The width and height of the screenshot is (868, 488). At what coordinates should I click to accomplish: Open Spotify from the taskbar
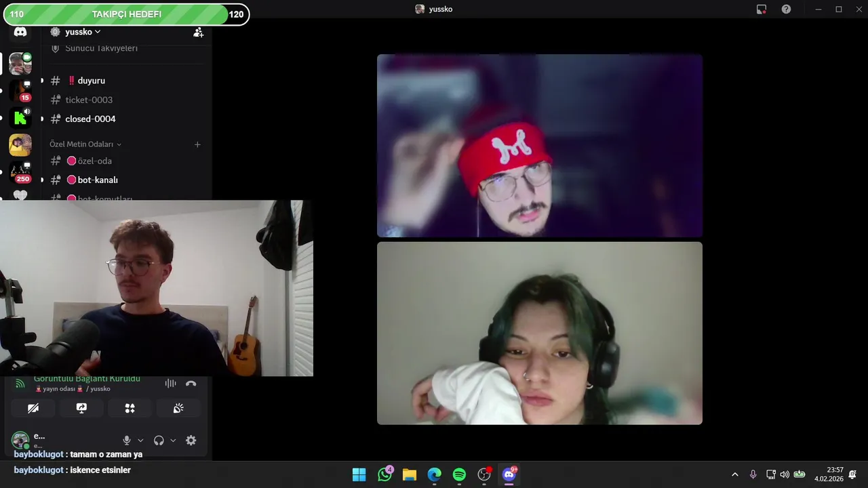[x=459, y=474]
